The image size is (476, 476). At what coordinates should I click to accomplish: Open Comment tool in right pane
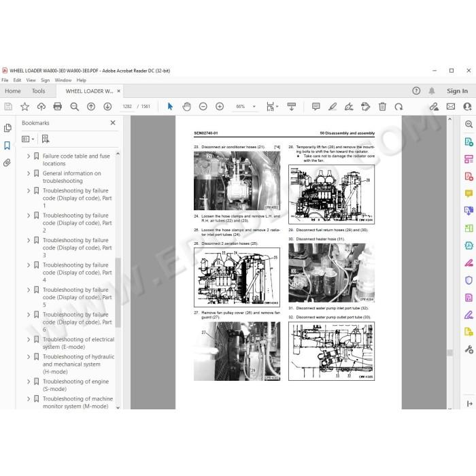(x=469, y=193)
